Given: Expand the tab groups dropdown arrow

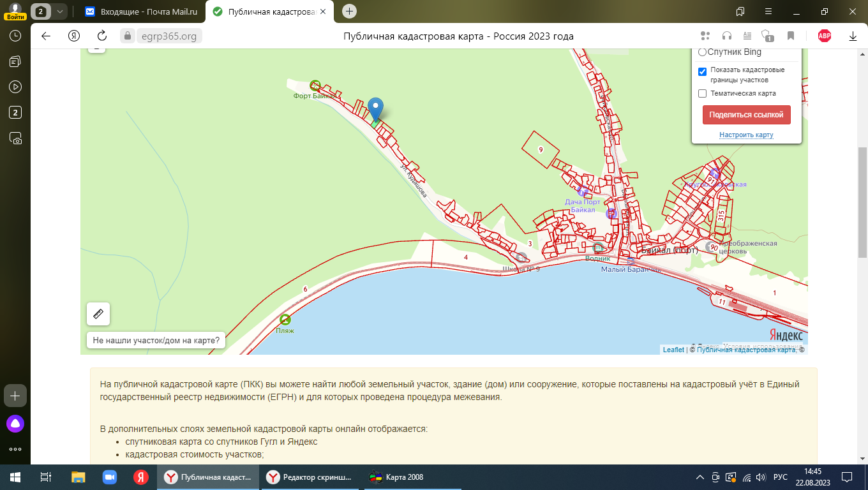Looking at the screenshot, I should (59, 11).
